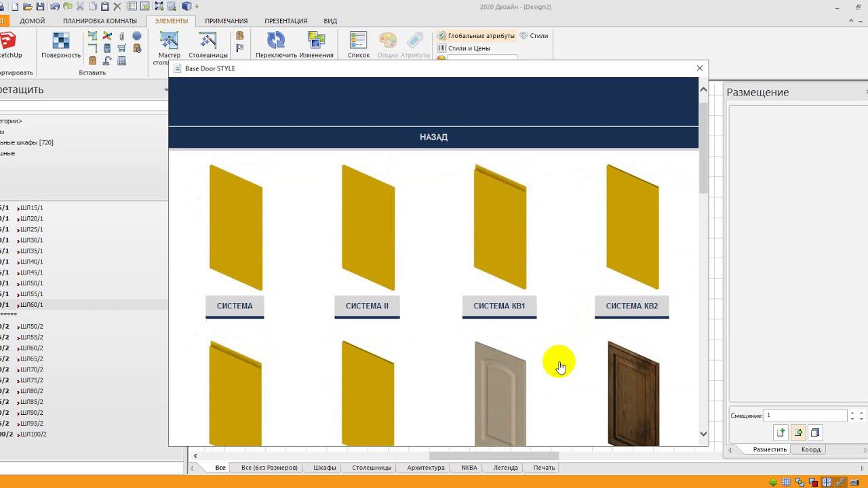This screenshot has height=488, width=868.
Task: Switch to the Коорд. tab
Action: (811, 449)
